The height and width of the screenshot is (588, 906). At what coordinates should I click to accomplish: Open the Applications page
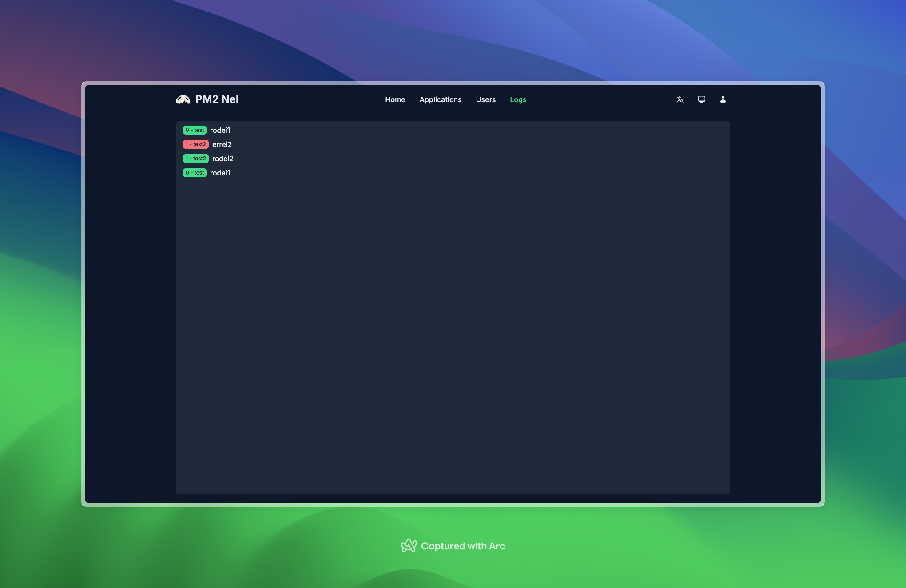click(440, 99)
